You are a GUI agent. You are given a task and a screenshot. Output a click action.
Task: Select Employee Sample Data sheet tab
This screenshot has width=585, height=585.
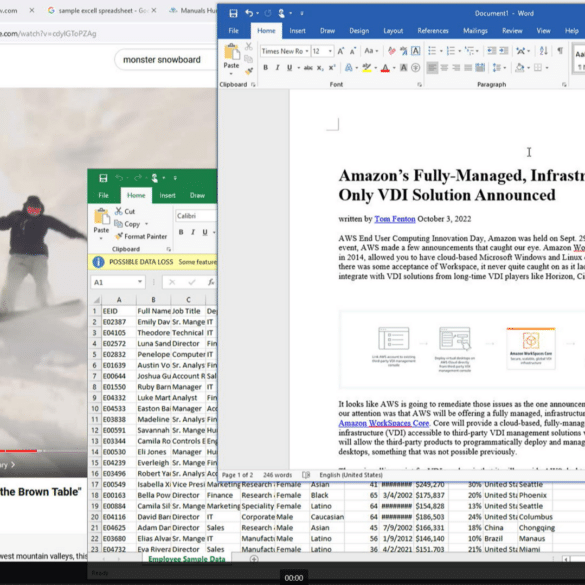[x=187, y=559]
